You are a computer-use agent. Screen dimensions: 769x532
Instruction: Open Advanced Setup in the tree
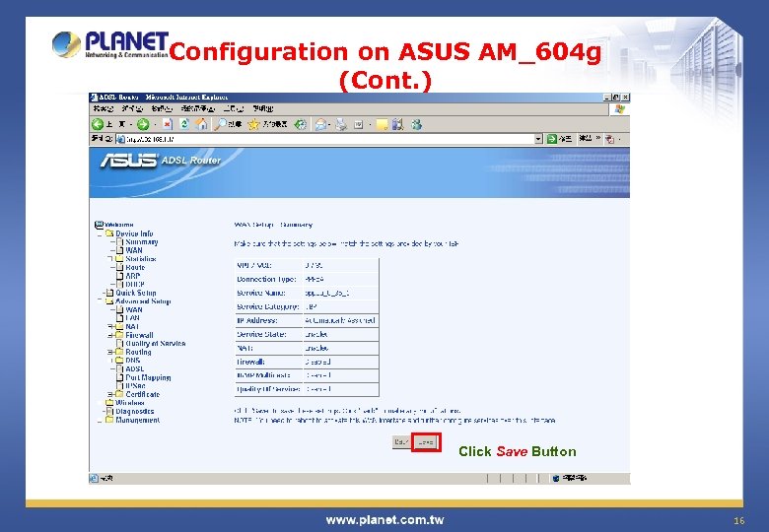143,301
